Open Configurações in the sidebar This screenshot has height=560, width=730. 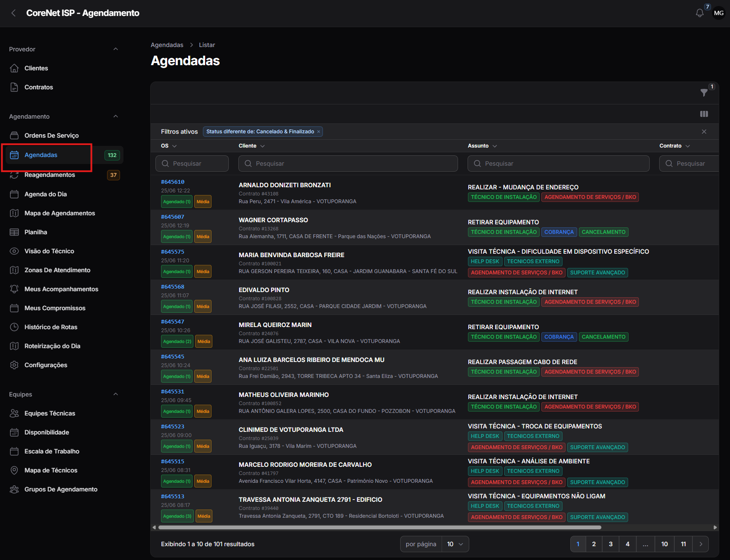[x=46, y=365]
